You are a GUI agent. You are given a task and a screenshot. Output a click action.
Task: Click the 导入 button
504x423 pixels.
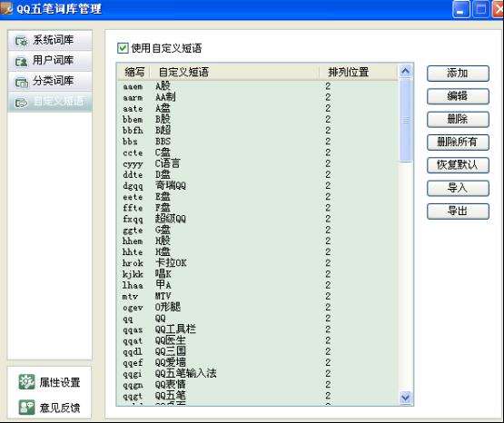click(x=458, y=188)
